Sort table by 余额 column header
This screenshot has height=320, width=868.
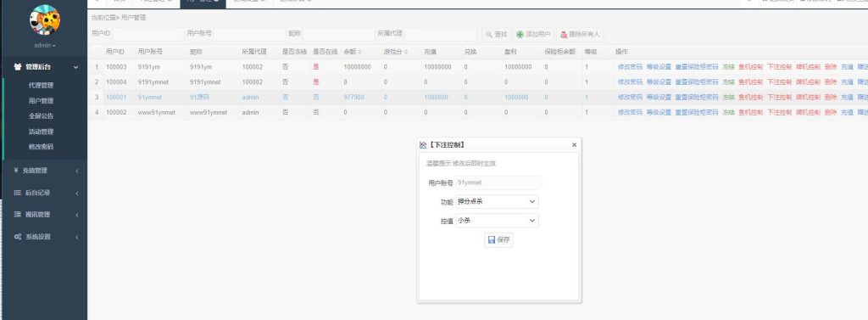click(352, 52)
